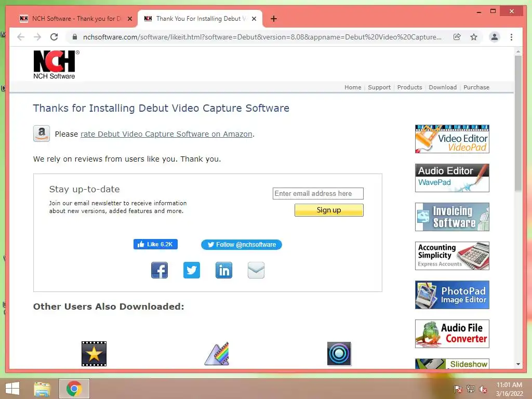
Task: Open the Home nav item
Action: 353,87
